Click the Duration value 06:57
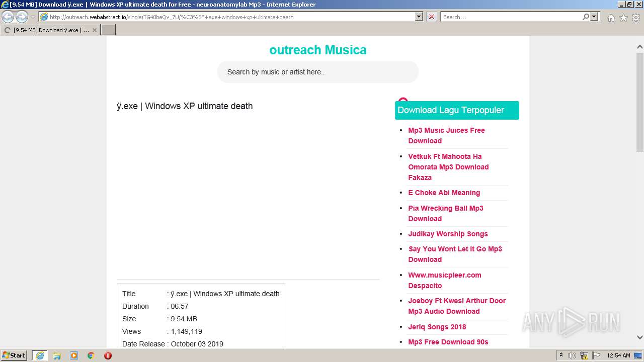The width and height of the screenshot is (644, 362). [x=180, y=306]
